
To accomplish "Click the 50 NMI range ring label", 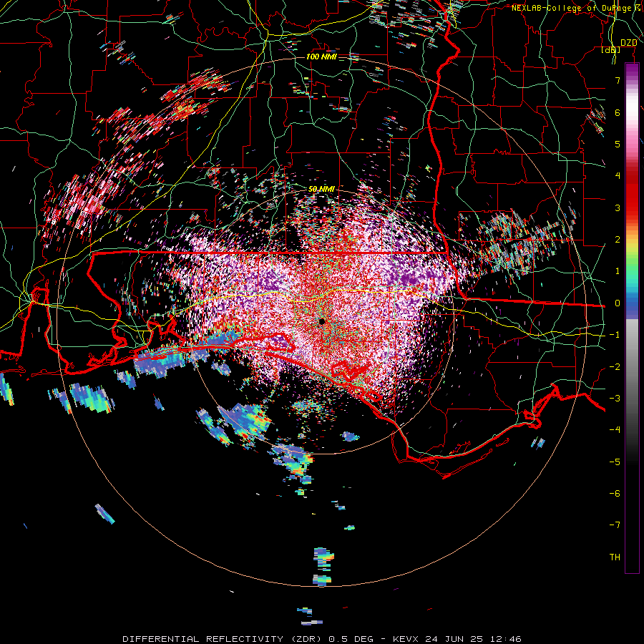I will (321, 189).
